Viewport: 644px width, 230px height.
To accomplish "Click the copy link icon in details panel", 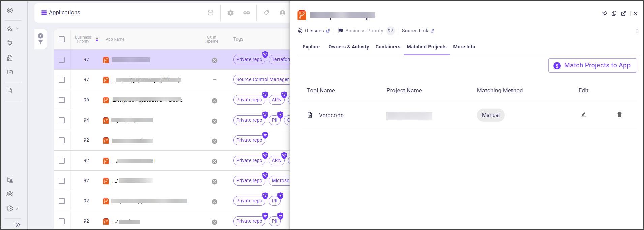I will coord(604,13).
